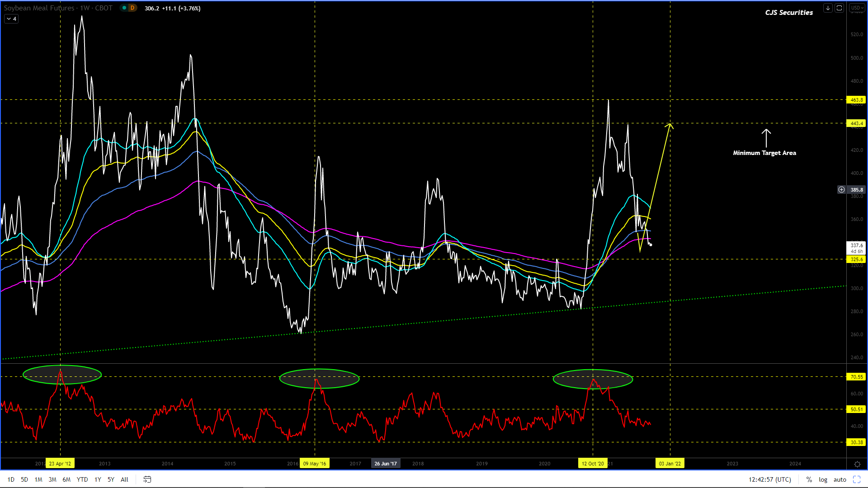Image resolution: width=868 pixels, height=488 pixels.
Task: Click the orange D delayed data badge
Action: (132, 8)
